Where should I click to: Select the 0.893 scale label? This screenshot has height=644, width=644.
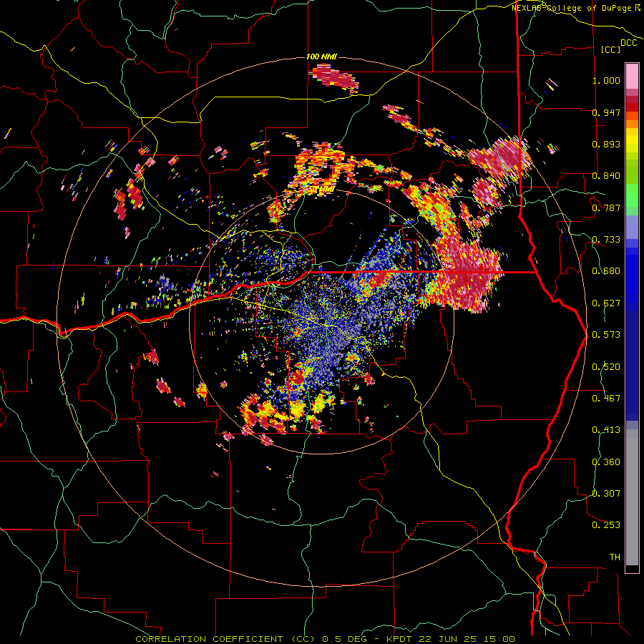[x=606, y=144]
